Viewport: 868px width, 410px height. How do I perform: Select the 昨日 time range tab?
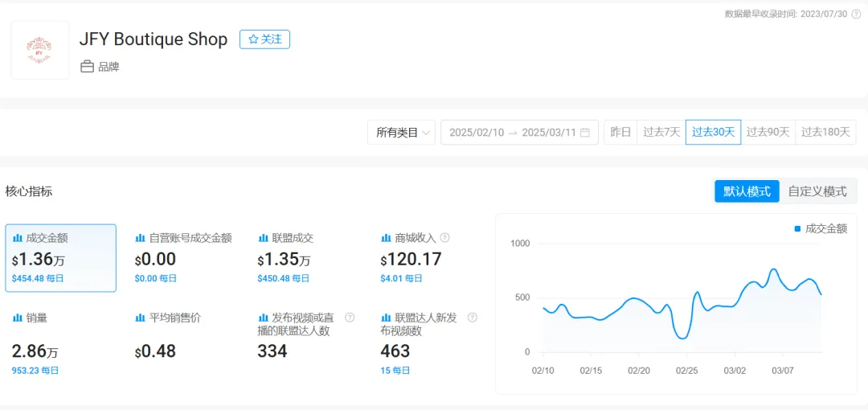click(x=620, y=133)
